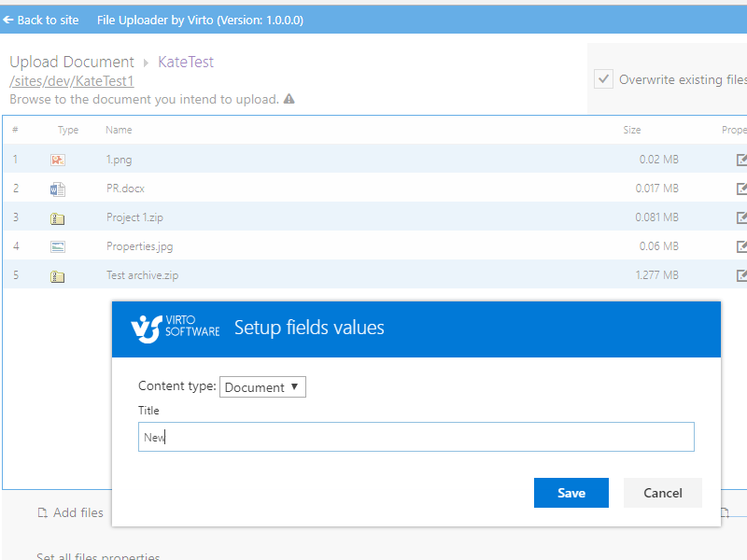Click the Save button
747x560 pixels.
point(571,493)
